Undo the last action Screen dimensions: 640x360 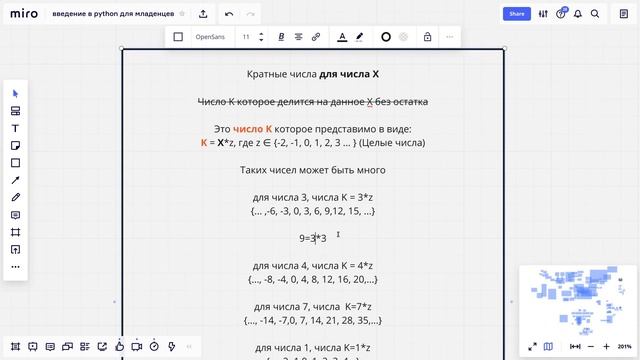(229, 14)
